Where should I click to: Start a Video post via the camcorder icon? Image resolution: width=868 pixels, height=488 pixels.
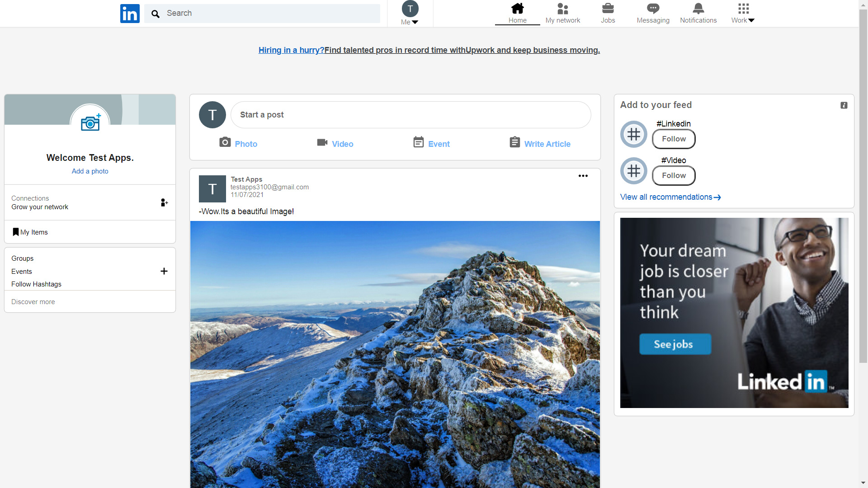click(322, 142)
